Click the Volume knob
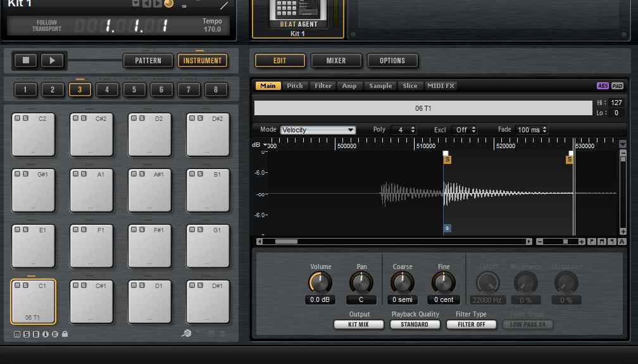Image resolution: width=638 pixels, height=364 pixels. pos(320,282)
